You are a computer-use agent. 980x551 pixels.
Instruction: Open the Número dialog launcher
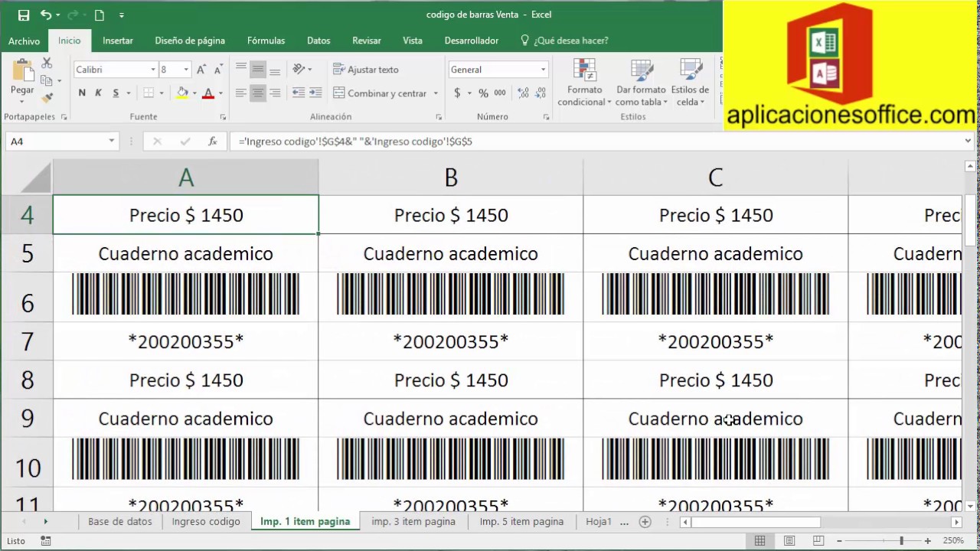click(546, 117)
